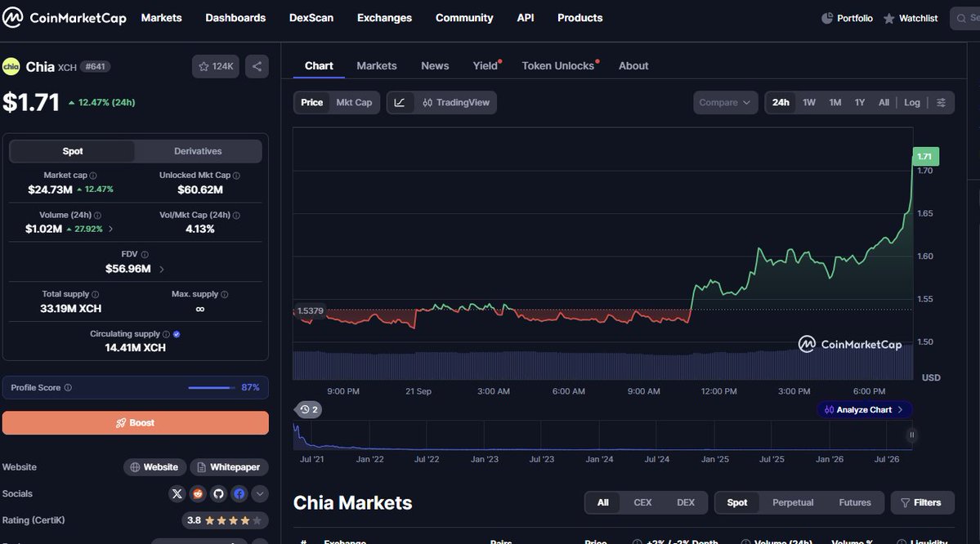Open the Dashboards nav menu
The height and width of the screenshot is (544, 980).
point(235,18)
